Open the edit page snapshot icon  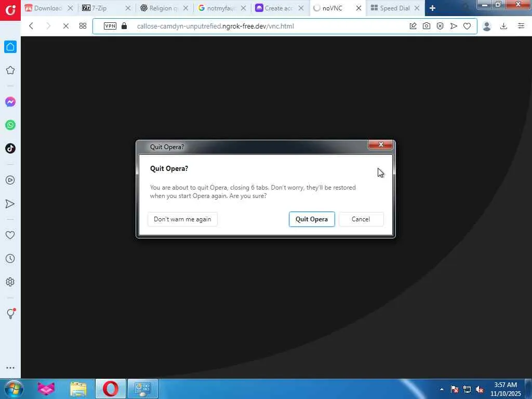413,26
